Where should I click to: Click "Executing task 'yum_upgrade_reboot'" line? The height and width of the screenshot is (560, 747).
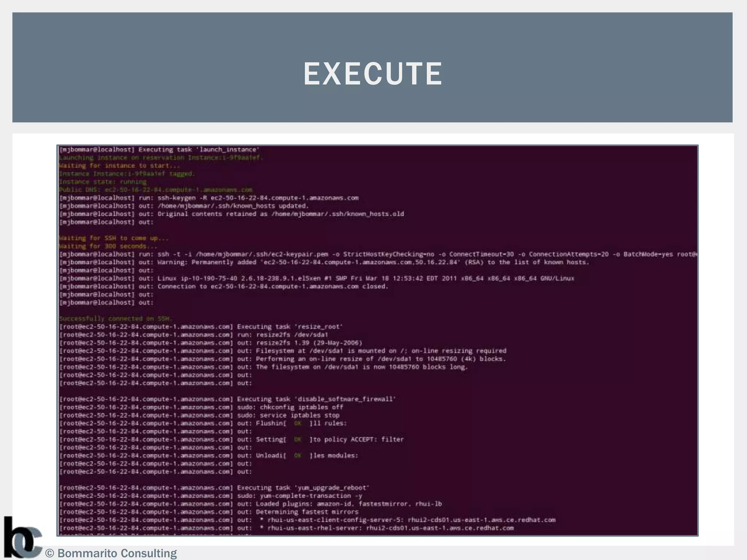pyautogui.click(x=214, y=488)
